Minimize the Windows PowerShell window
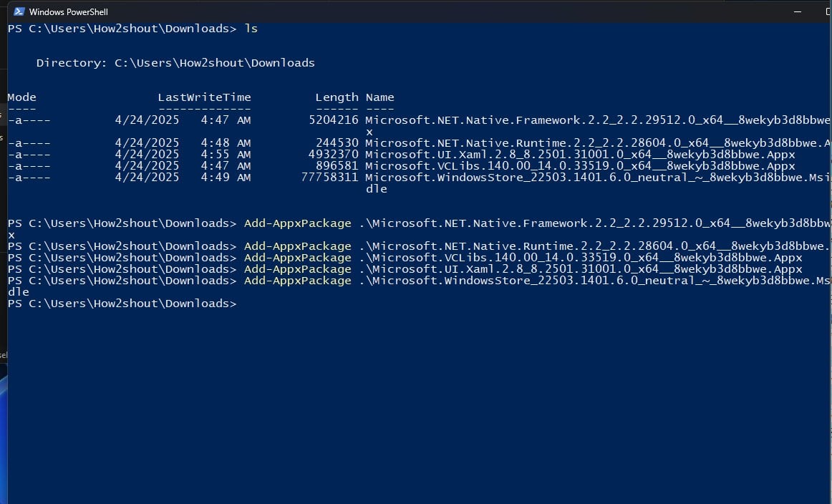The width and height of the screenshot is (832, 504). pos(798,11)
